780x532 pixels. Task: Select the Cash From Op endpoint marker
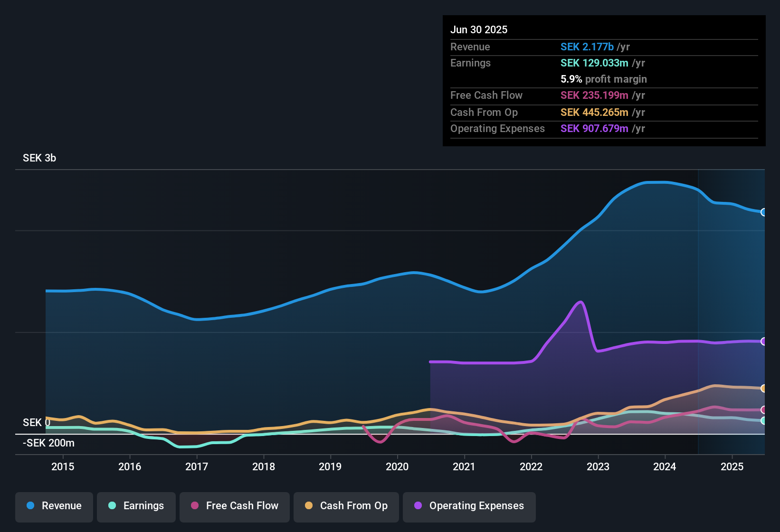point(763,389)
